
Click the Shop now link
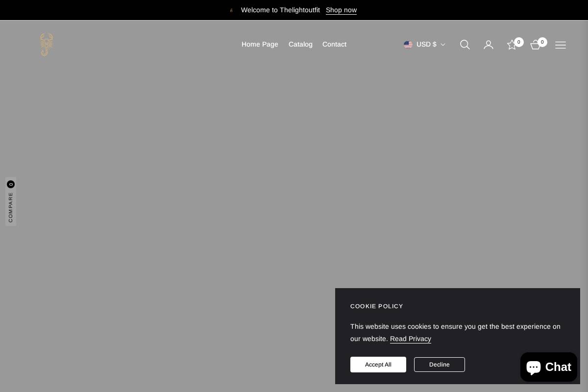click(341, 10)
